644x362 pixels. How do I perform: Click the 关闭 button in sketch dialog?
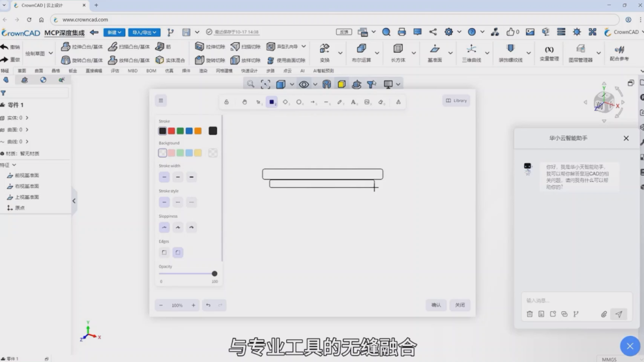click(460, 305)
